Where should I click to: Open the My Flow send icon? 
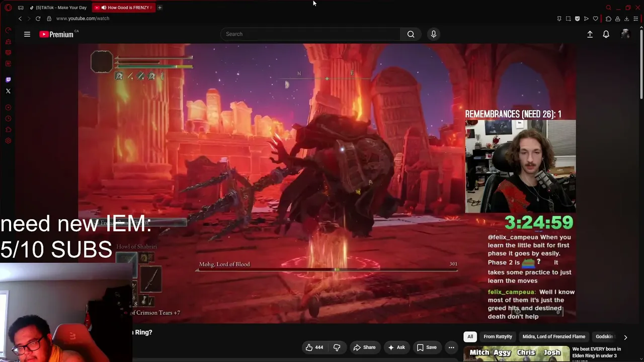click(x=586, y=19)
